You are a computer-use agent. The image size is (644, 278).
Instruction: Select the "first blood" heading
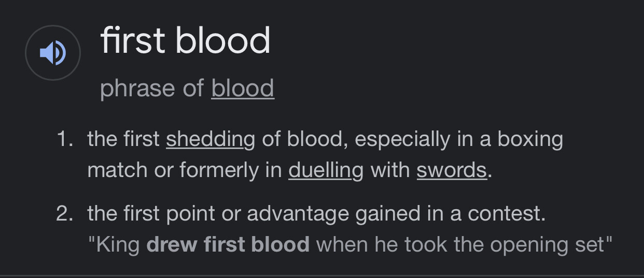tap(185, 40)
